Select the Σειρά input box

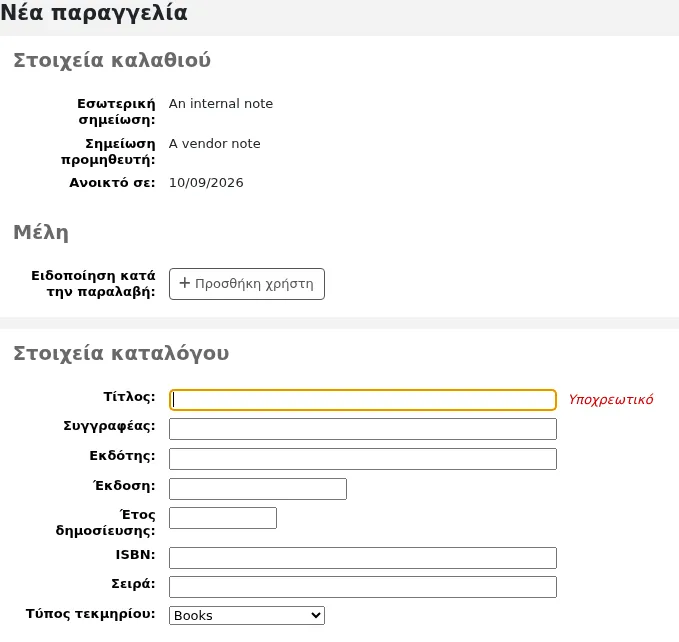[363, 587]
